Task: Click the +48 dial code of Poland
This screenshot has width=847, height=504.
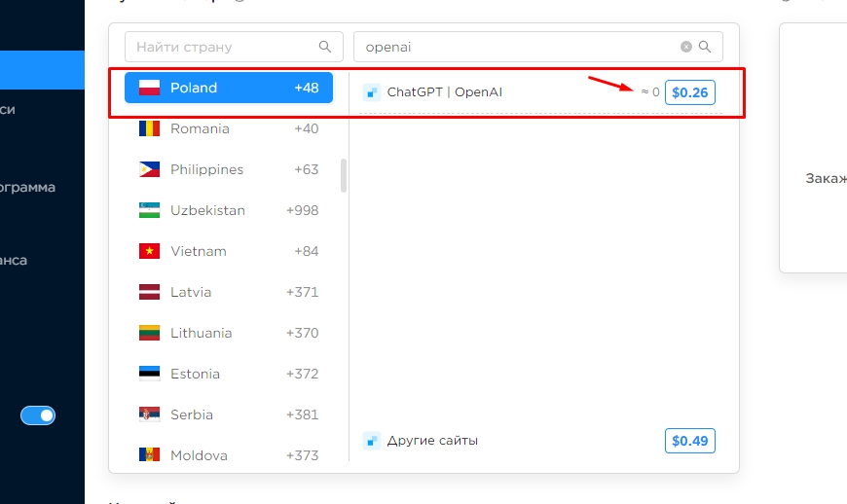Action: click(x=307, y=88)
